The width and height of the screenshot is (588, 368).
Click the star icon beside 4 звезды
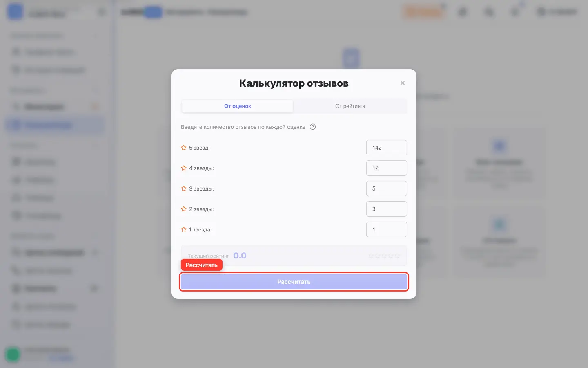[184, 168]
